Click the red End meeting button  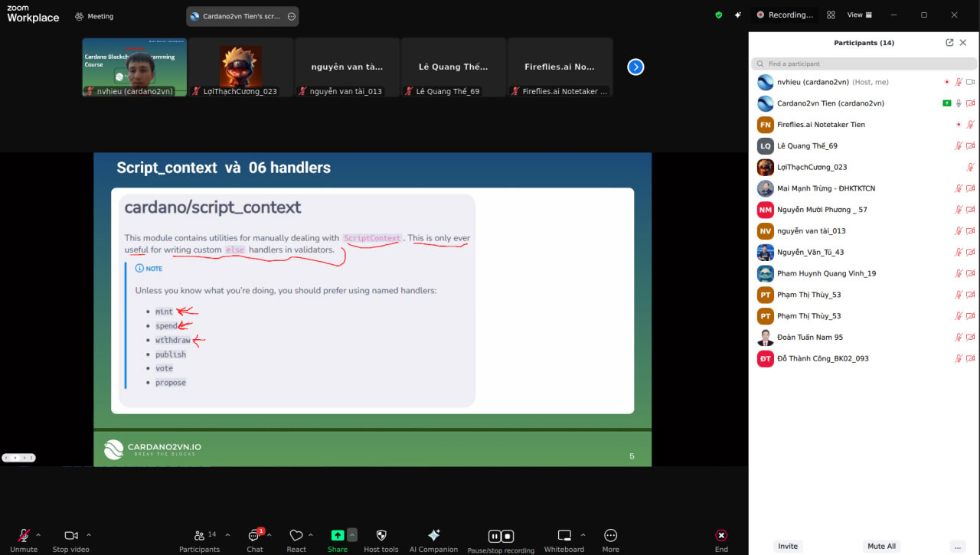721,539
